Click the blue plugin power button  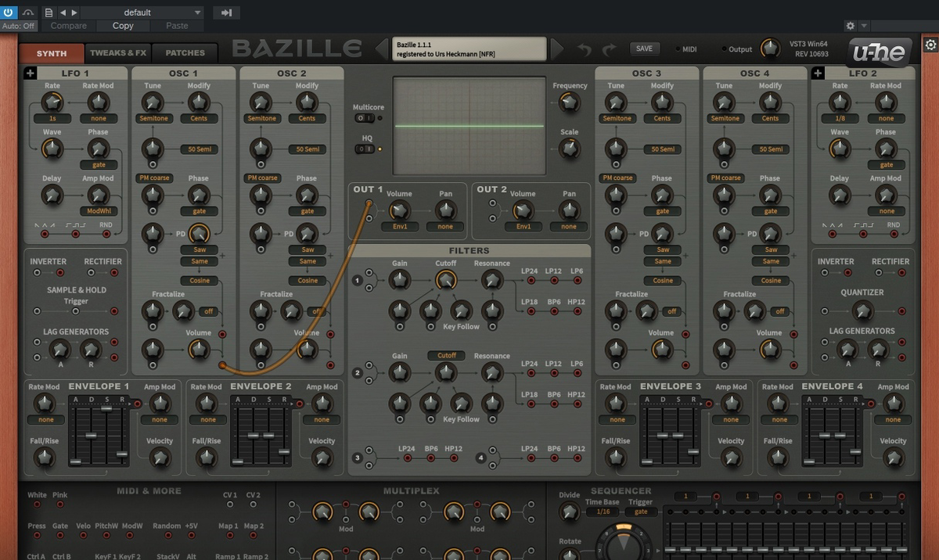pyautogui.click(x=9, y=13)
